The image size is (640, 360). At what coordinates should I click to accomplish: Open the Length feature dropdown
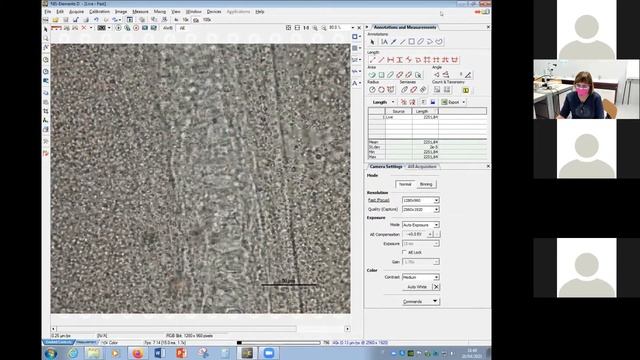coord(393,102)
